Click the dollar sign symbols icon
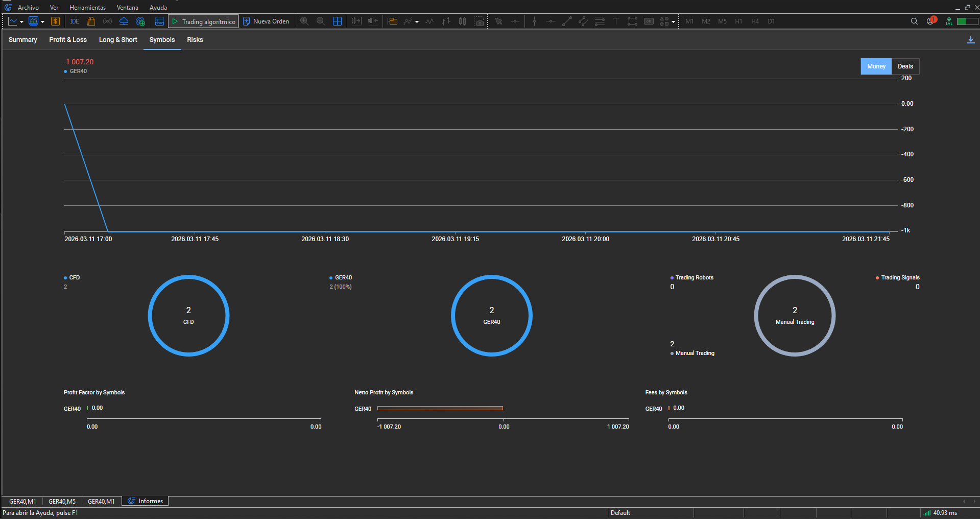 [x=56, y=21]
